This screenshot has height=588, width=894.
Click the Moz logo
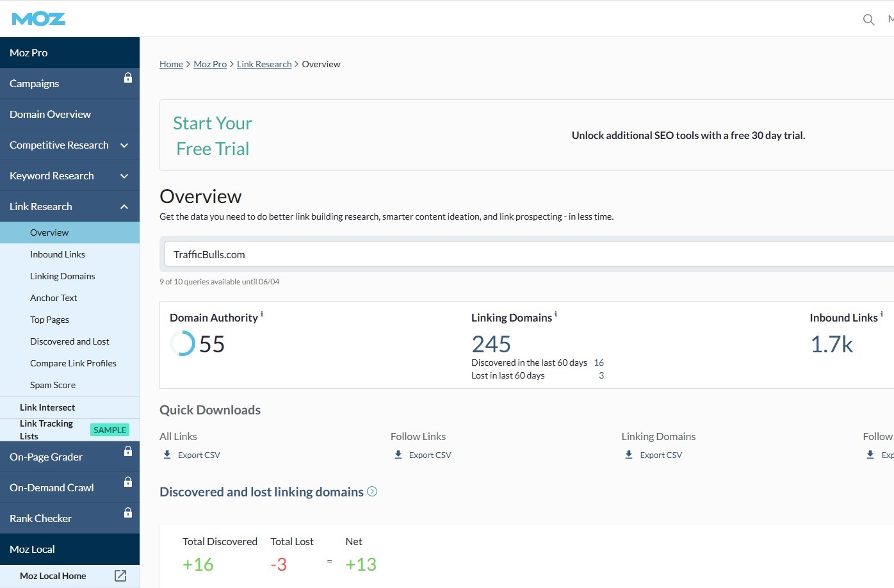pyautogui.click(x=38, y=19)
